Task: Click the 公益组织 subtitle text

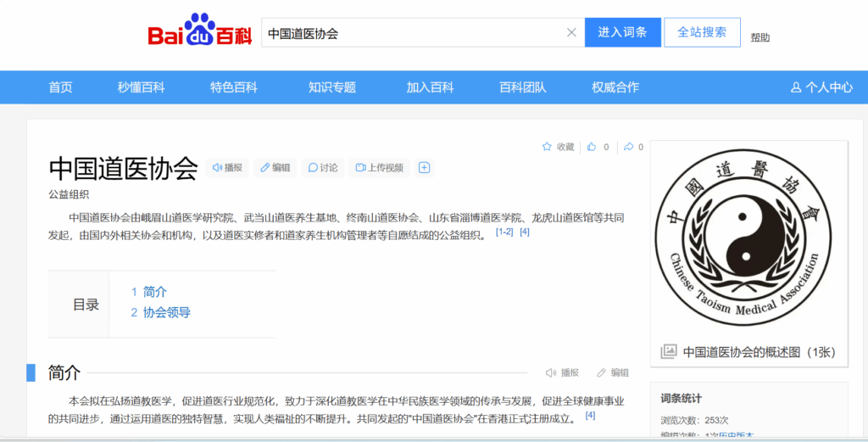Action: point(69,194)
